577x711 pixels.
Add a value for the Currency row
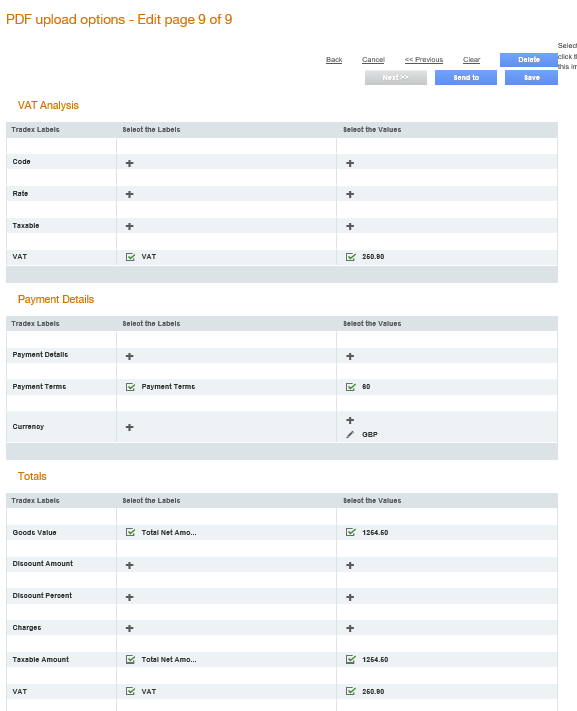coord(350,420)
